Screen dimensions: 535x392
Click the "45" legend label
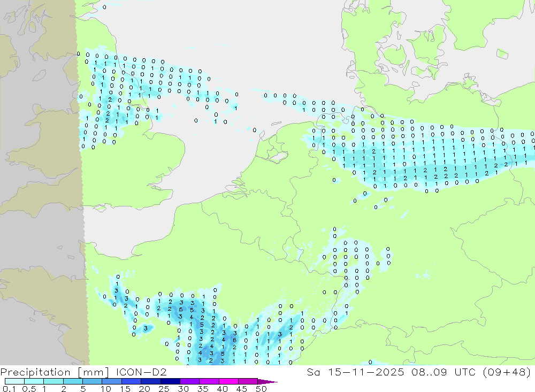(x=242, y=389)
